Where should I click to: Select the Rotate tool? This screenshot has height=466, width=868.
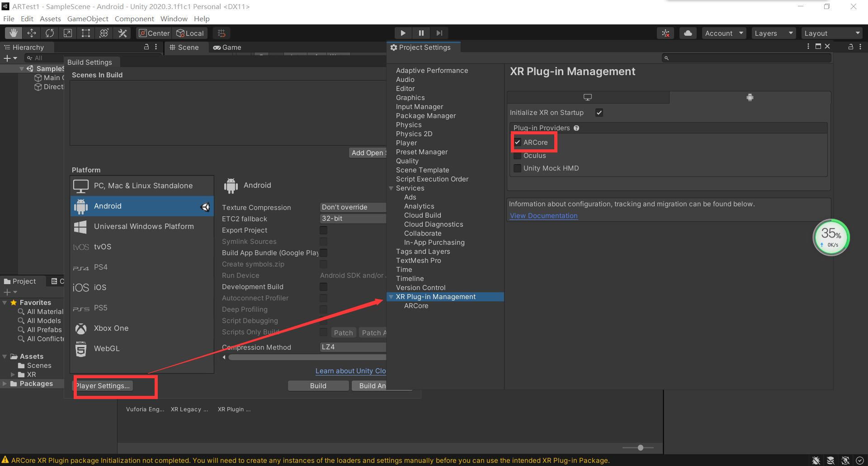coord(49,33)
